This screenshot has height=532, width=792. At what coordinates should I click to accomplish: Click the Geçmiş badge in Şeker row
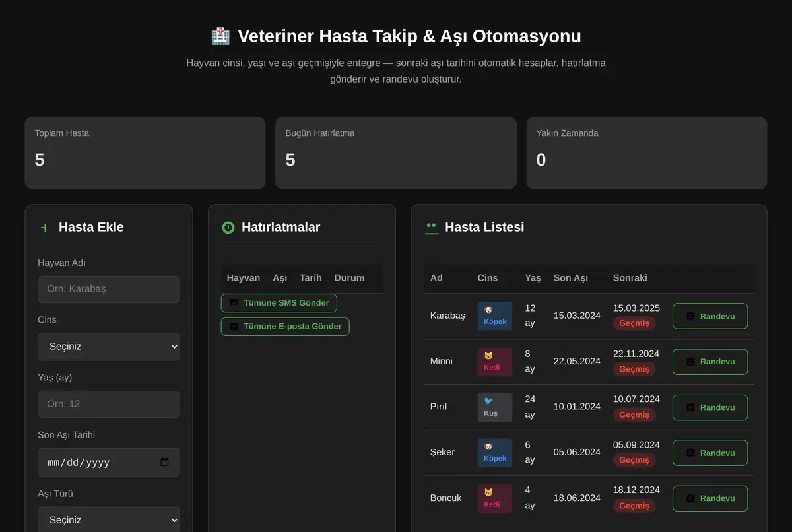(634, 460)
